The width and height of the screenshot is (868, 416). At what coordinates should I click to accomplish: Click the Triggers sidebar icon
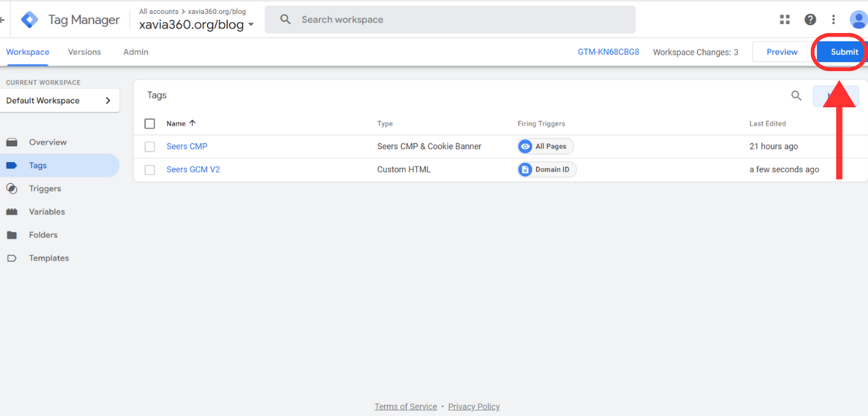12,189
